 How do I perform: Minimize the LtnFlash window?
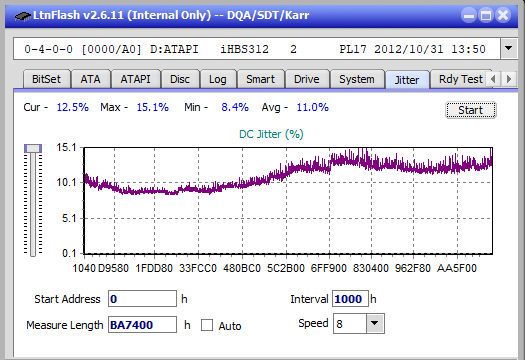(x=469, y=15)
